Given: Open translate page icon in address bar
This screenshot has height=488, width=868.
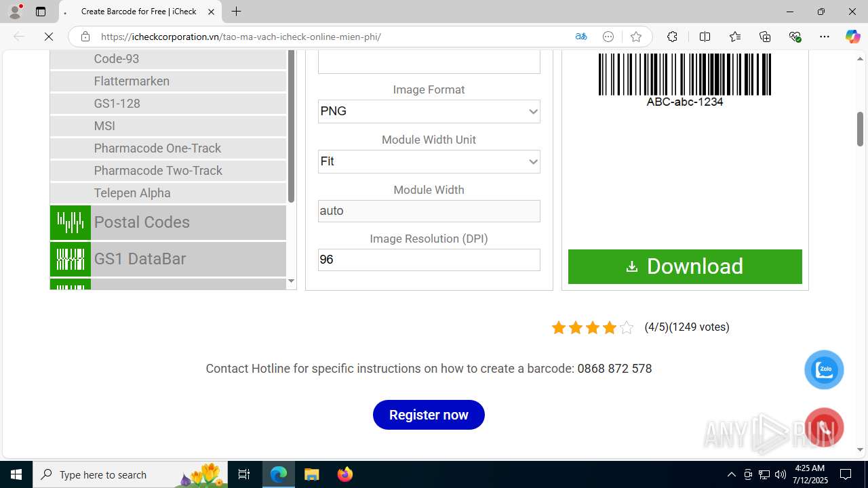Looking at the screenshot, I should [x=581, y=37].
